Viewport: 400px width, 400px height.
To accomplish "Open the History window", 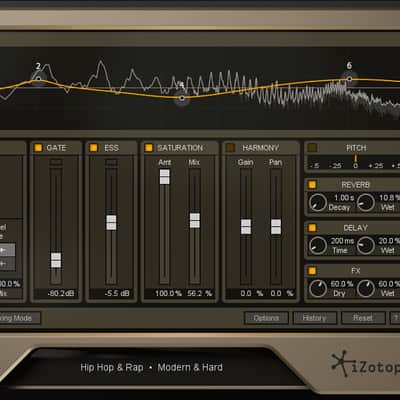I will (314, 318).
